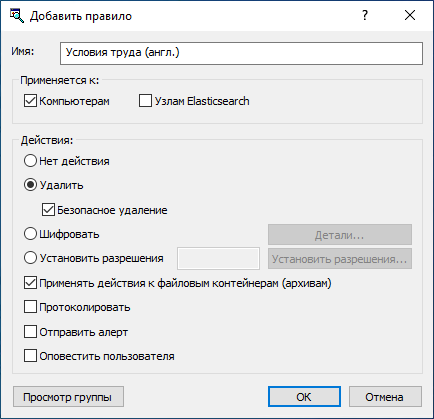Viewport: 434px width, 419px height.
Task: Select the Нет действия radio button
Action: coord(30,161)
